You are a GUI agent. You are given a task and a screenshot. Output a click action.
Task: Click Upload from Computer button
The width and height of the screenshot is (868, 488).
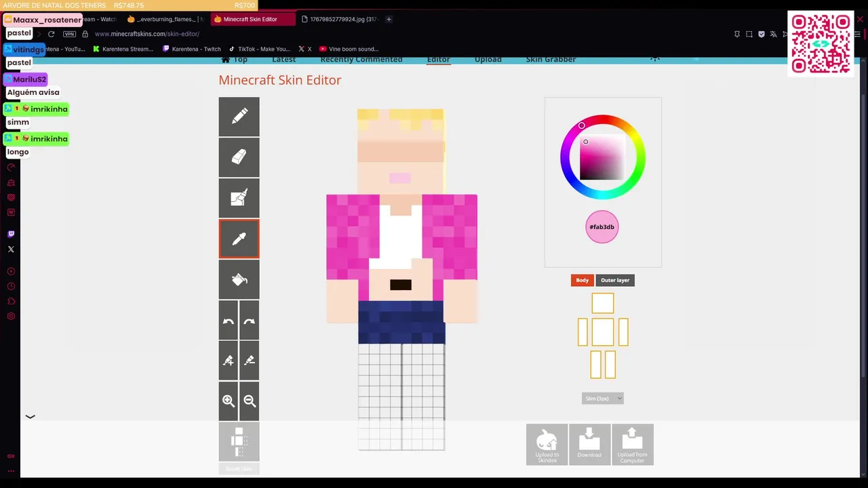pos(632,445)
